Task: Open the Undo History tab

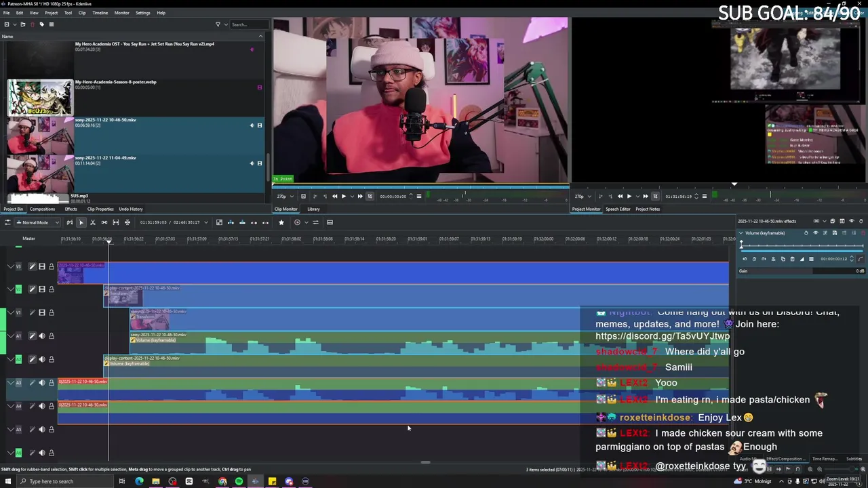Action: (131, 209)
